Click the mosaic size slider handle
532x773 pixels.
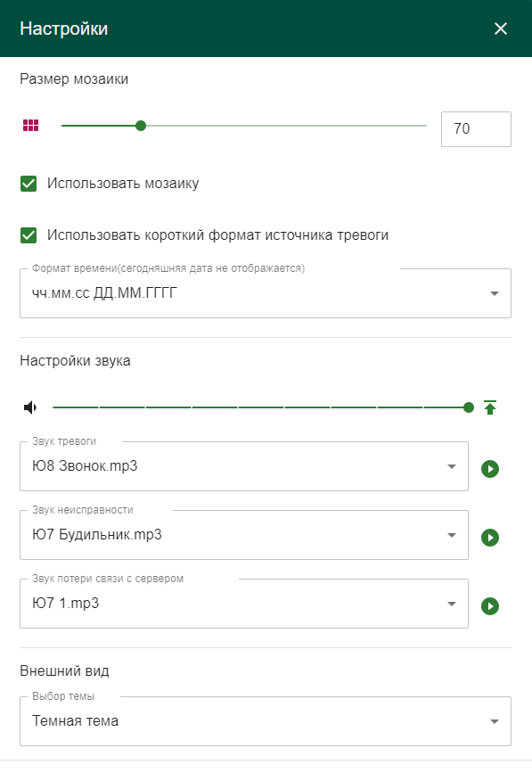[141, 126]
